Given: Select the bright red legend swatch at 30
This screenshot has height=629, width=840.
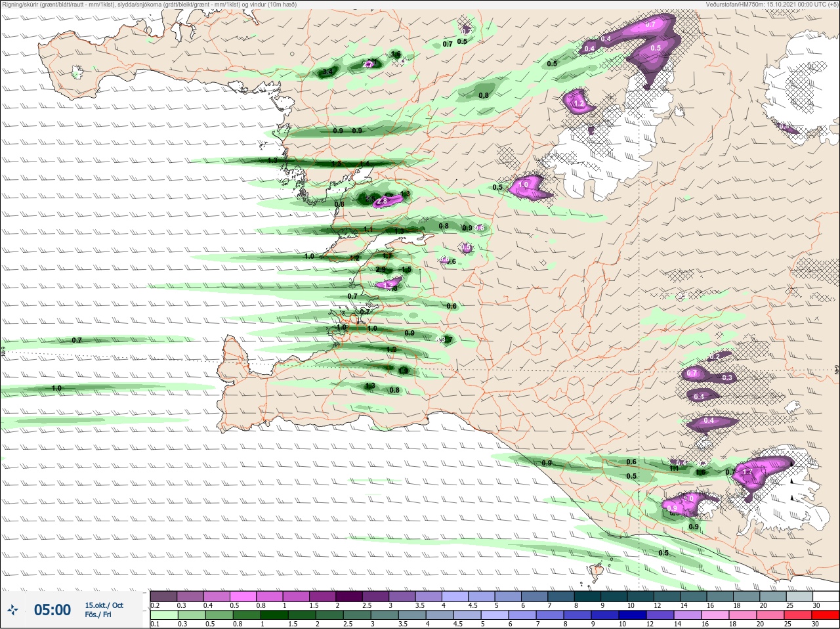Looking at the screenshot, I should (x=826, y=615).
